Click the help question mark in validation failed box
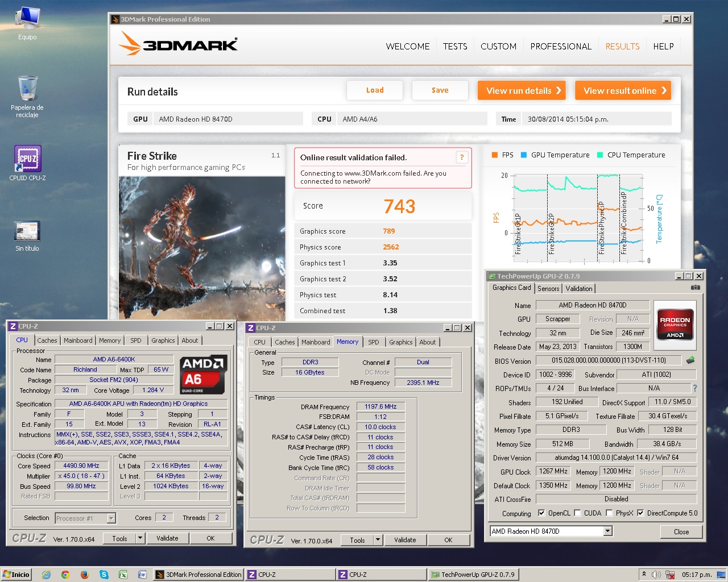728x582 pixels. (x=462, y=157)
